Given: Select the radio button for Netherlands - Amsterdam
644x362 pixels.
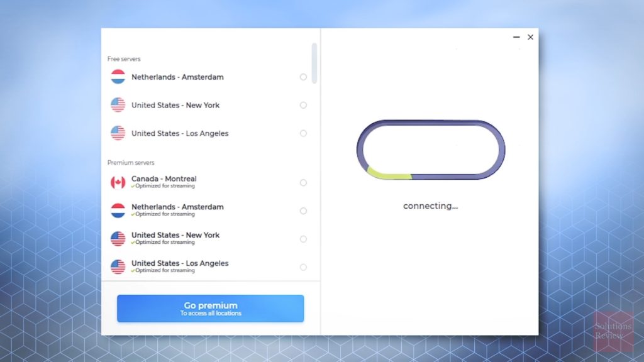Looking at the screenshot, I should [303, 77].
